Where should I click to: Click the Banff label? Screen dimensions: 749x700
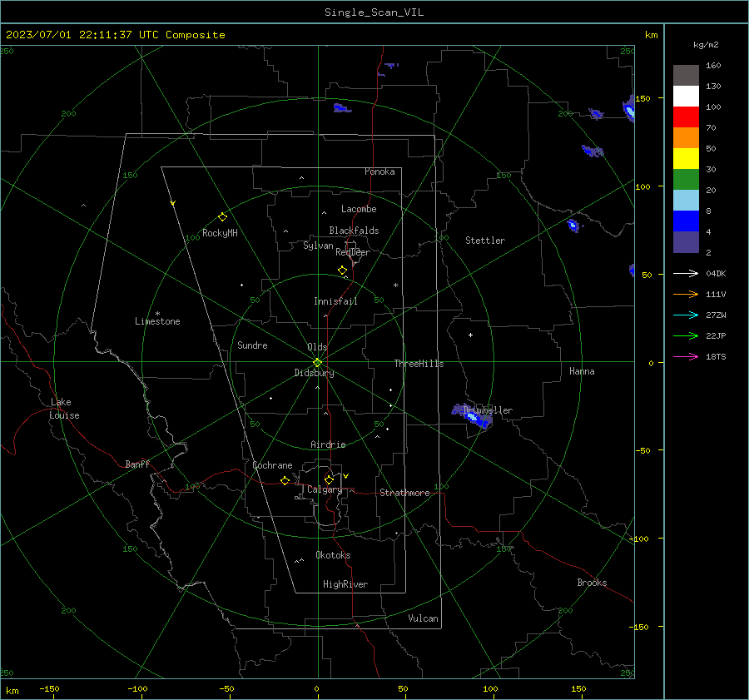[137, 464]
